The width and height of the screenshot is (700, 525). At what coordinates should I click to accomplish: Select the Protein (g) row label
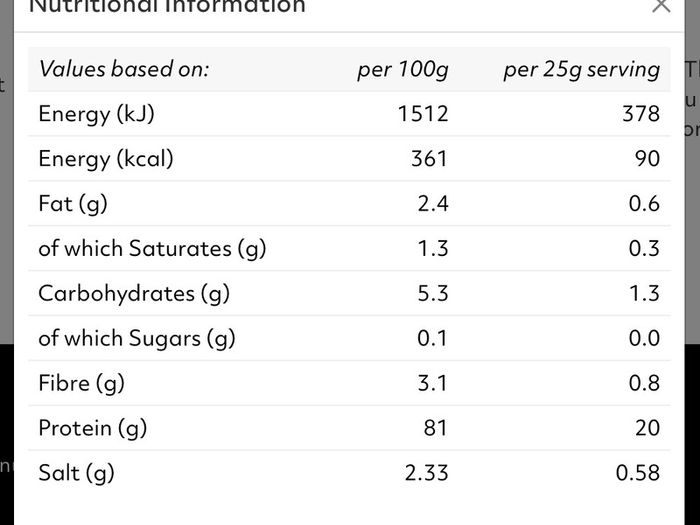click(92, 428)
